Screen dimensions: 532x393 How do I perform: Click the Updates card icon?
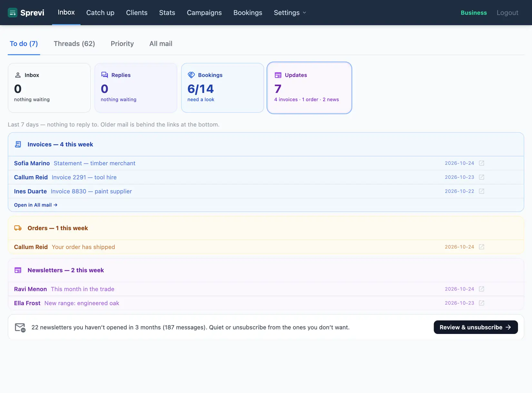click(278, 75)
